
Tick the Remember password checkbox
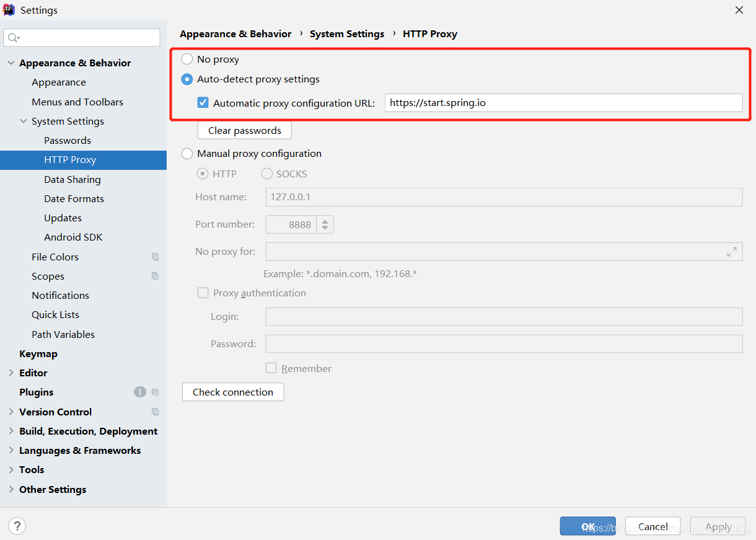[271, 368]
